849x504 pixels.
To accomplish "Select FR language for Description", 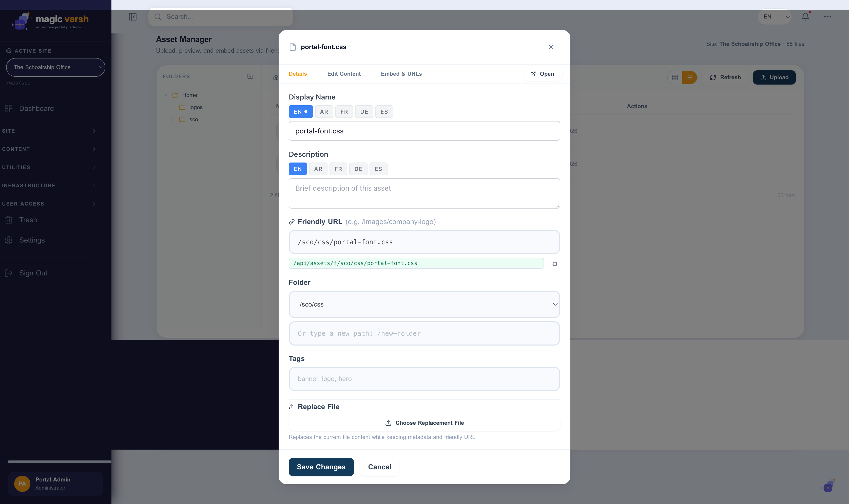I will [x=338, y=169].
